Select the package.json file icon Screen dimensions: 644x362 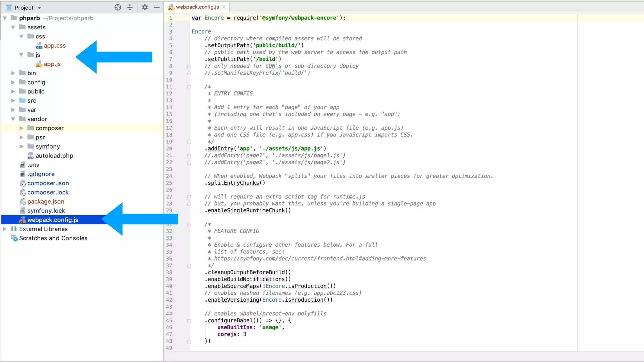point(23,202)
